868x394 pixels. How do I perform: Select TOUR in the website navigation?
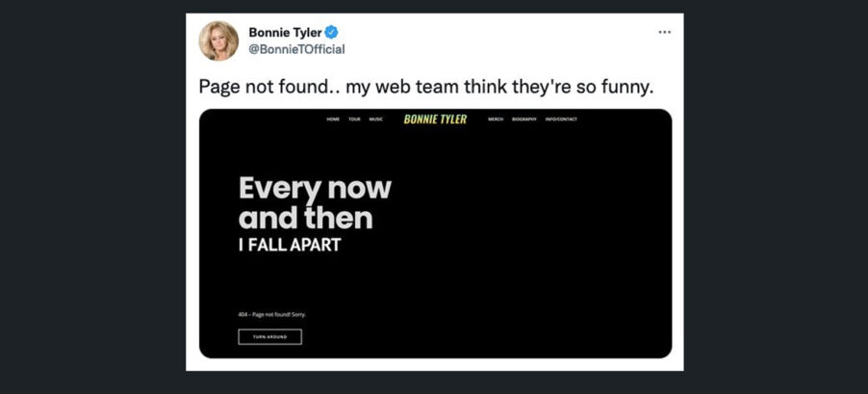point(354,119)
